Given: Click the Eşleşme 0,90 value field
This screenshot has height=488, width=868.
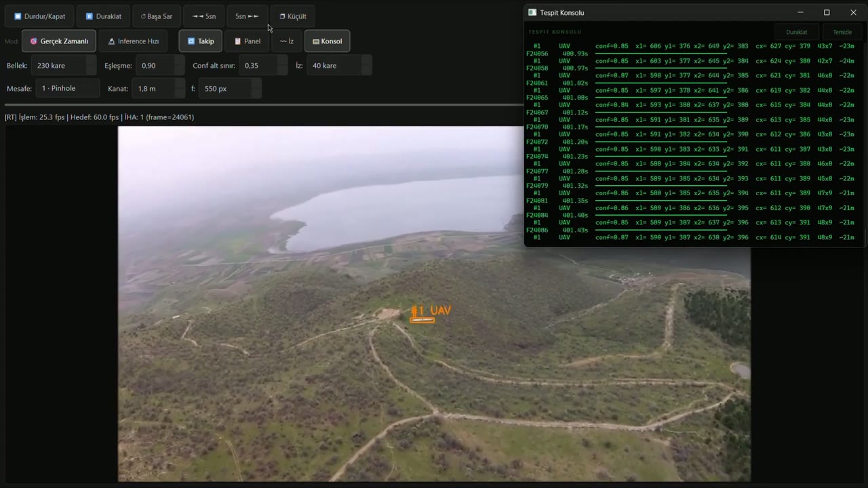Looking at the screenshot, I should [160, 66].
